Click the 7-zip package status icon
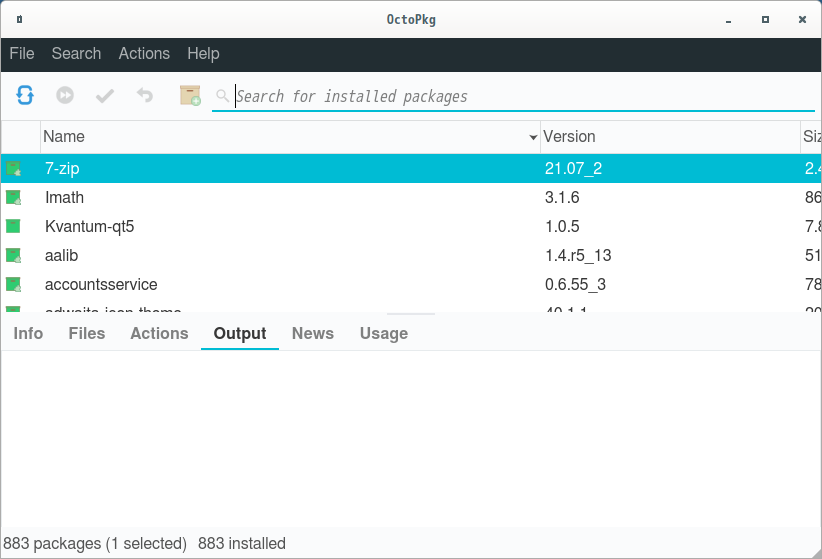822x559 pixels. 13,168
